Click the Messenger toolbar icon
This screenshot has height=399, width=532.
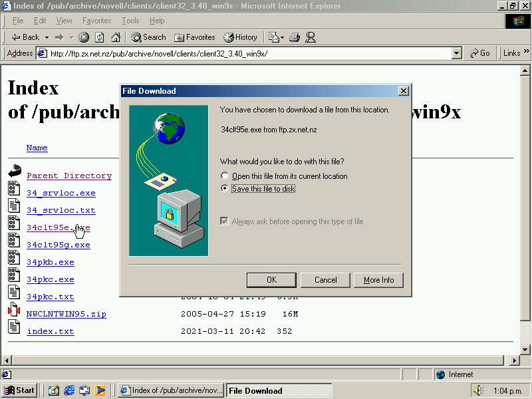pyautogui.click(x=311, y=37)
